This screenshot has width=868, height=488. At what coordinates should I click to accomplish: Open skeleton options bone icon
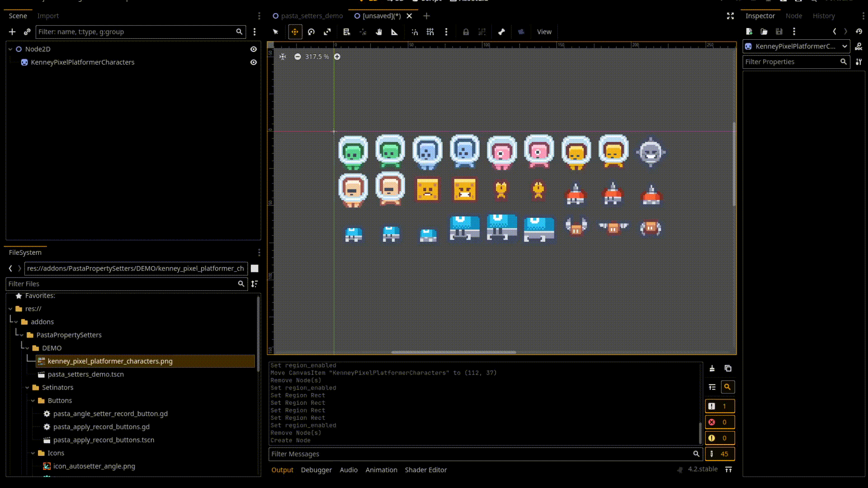click(x=501, y=32)
